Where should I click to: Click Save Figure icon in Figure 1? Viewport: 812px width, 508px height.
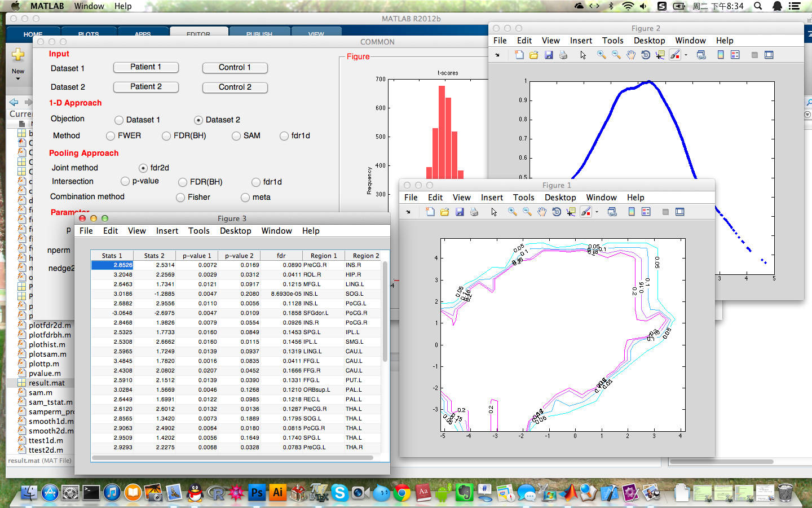[460, 212]
